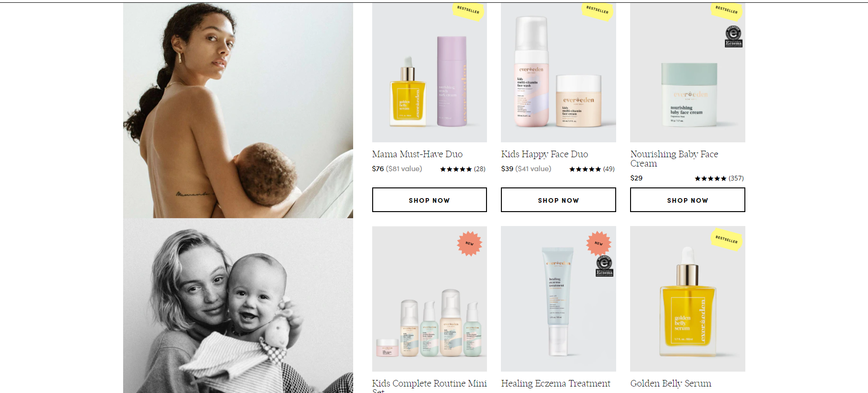Image resolution: width=868 pixels, height=393 pixels.
Task: Shop now for Mama Must-Have Duo
Action: (x=429, y=200)
